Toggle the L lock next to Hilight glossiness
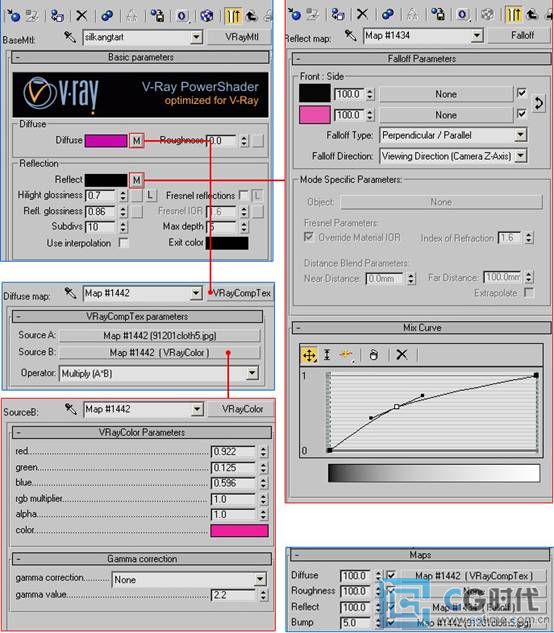The image size is (554, 633). click(x=150, y=196)
